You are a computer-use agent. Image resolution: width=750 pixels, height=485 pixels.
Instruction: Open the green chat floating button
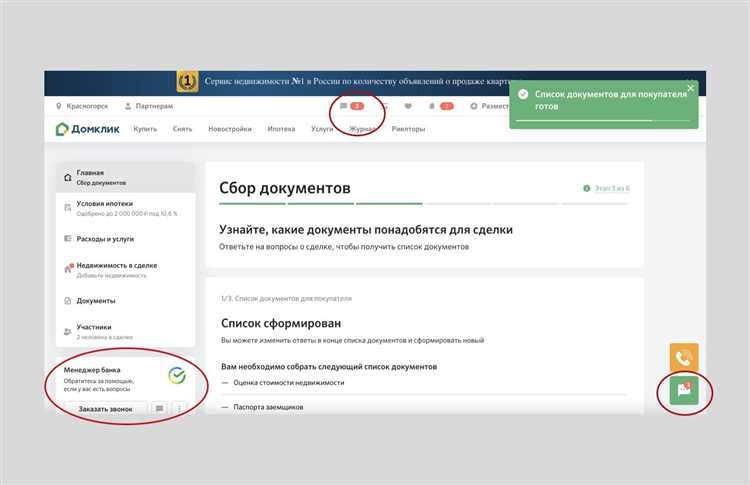tap(684, 391)
